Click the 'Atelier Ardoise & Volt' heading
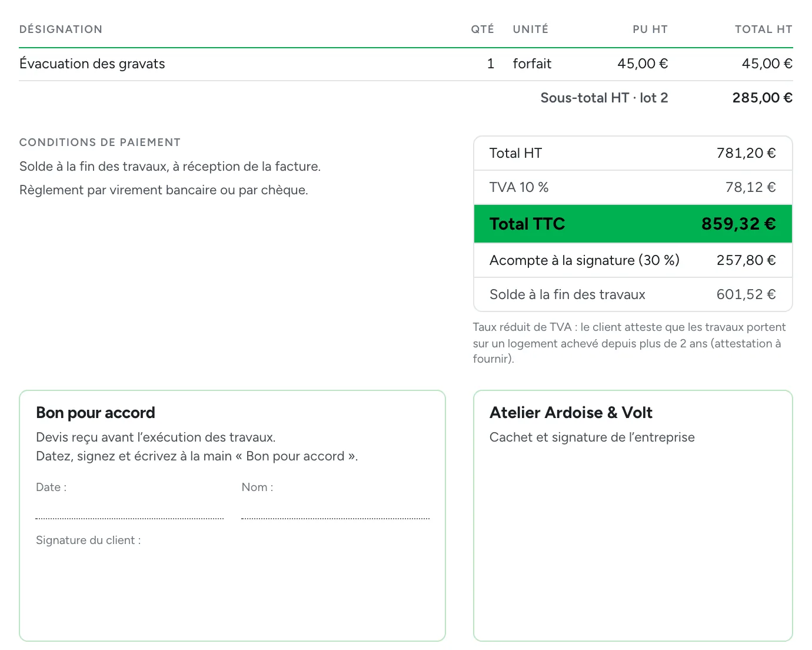Screen dimensions: 812x650 pos(571,413)
